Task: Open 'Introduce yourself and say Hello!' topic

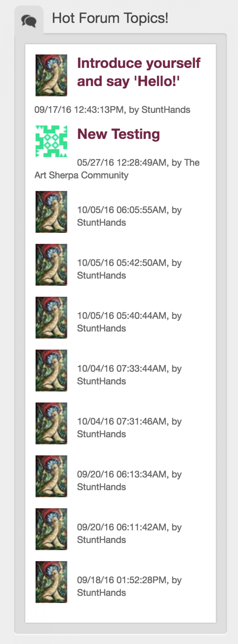Action: tap(139, 72)
